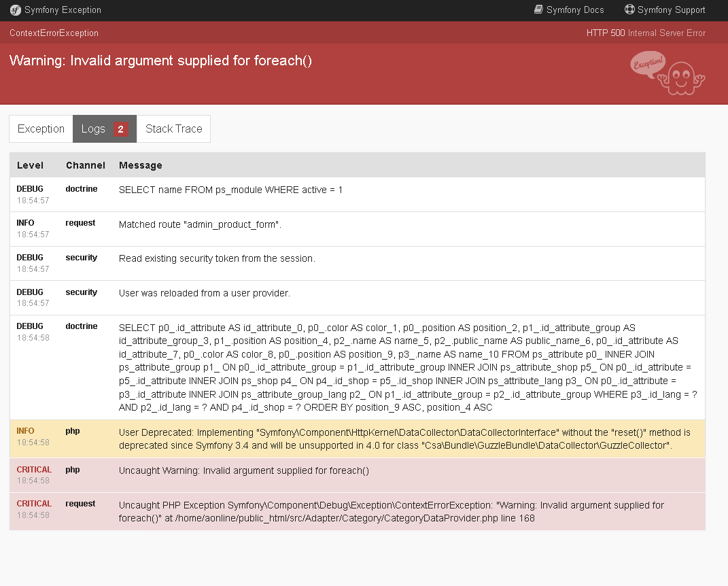Viewport: 728px width, 586px height.
Task: Open the Symfony Docs link
Action: click(x=569, y=10)
